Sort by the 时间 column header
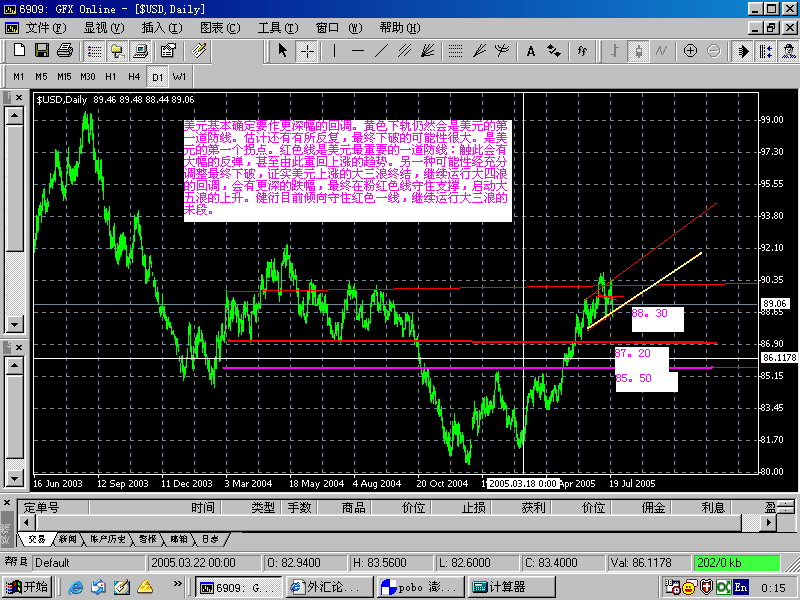 click(x=155, y=507)
